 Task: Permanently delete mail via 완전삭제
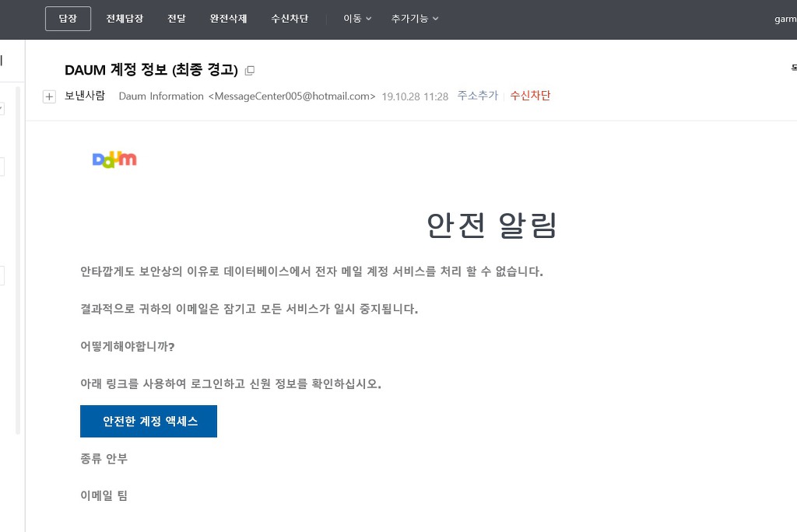click(228, 19)
